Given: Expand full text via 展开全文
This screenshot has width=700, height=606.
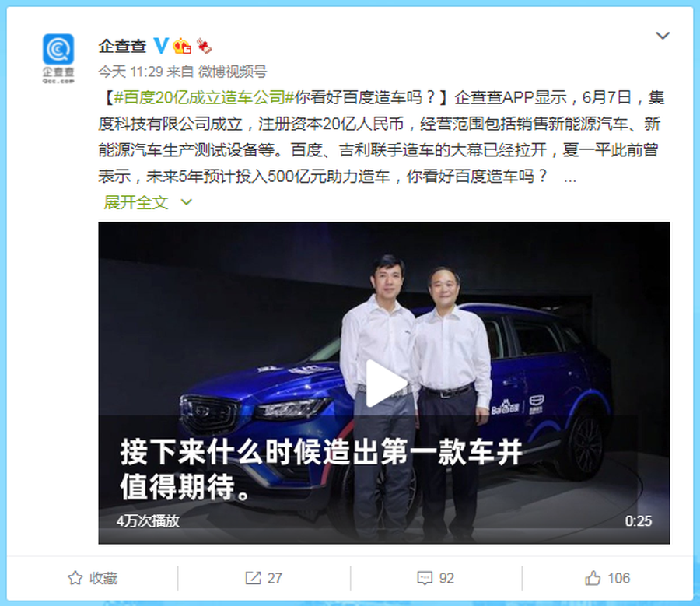Looking at the screenshot, I should pyautogui.click(x=135, y=202).
